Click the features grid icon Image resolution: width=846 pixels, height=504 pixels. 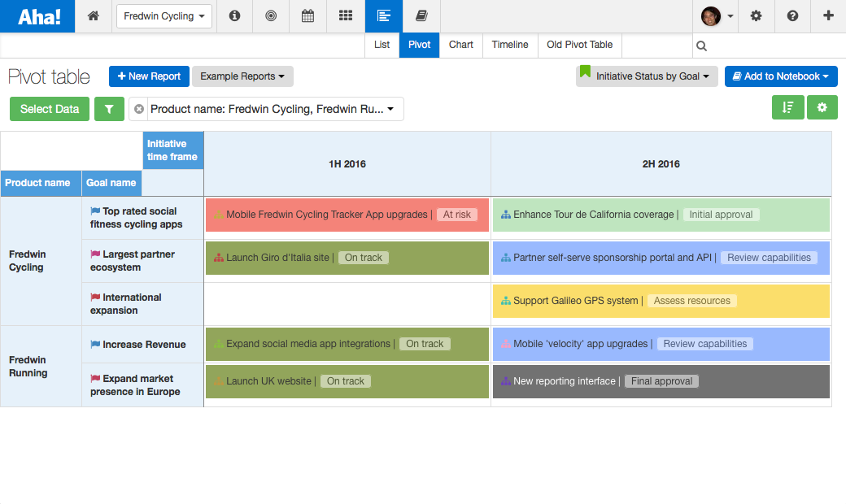345,15
